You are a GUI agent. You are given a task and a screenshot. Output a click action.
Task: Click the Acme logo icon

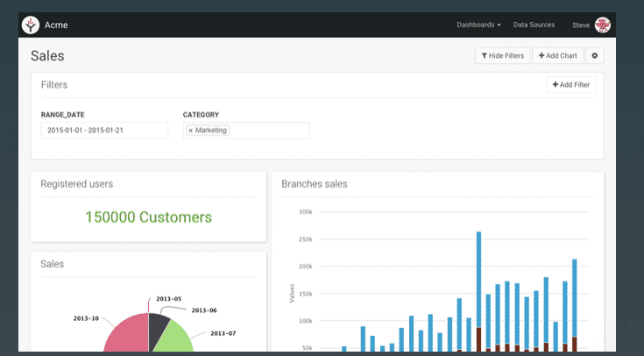(31, 25)
